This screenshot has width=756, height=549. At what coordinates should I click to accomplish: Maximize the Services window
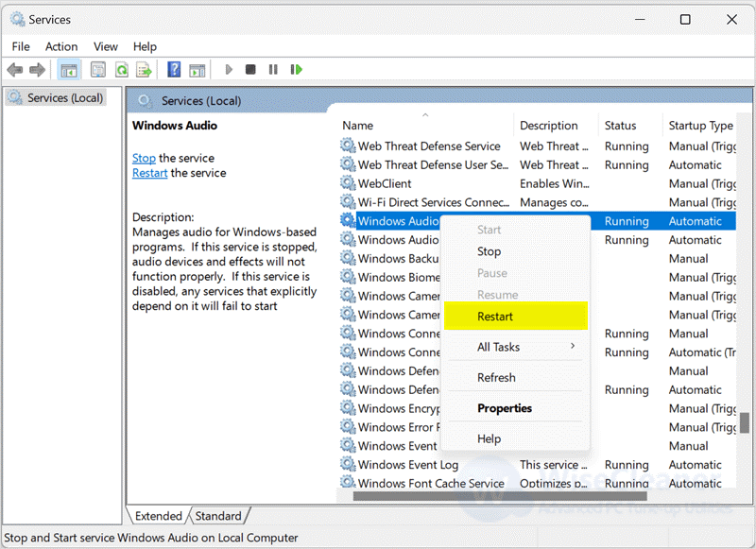click(x=685, y=19)
